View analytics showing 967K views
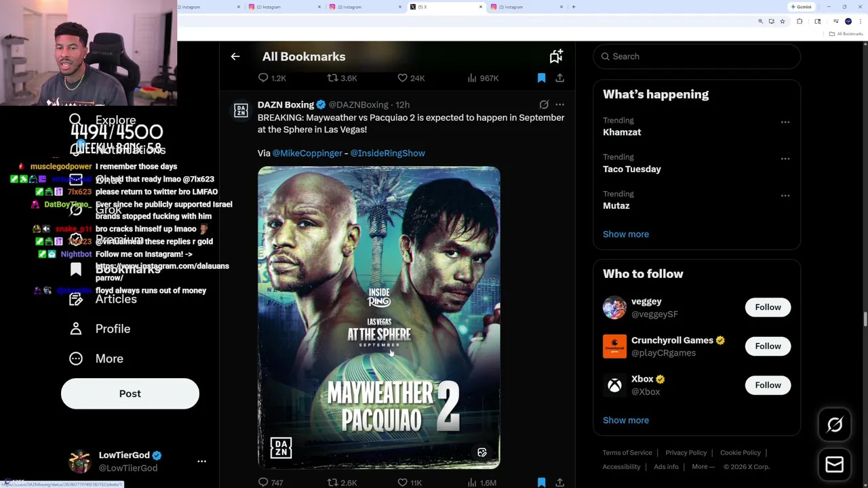 tap(483, 78)
